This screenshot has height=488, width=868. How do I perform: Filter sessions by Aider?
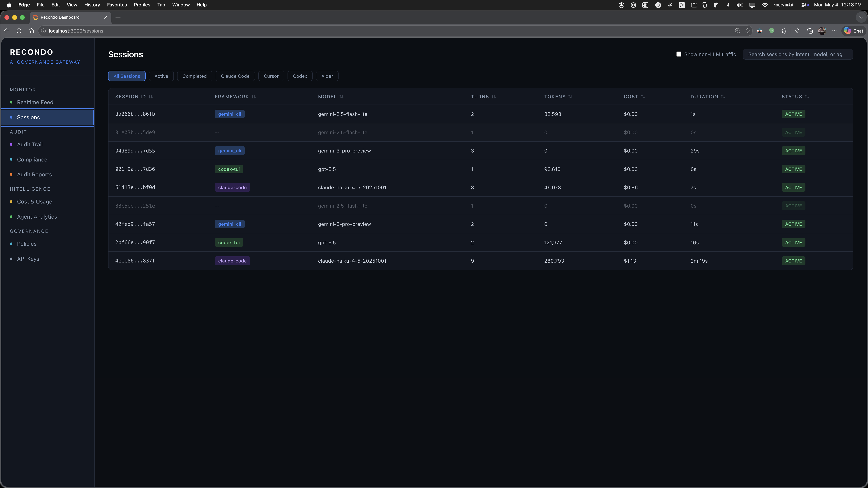coord(327,76)
